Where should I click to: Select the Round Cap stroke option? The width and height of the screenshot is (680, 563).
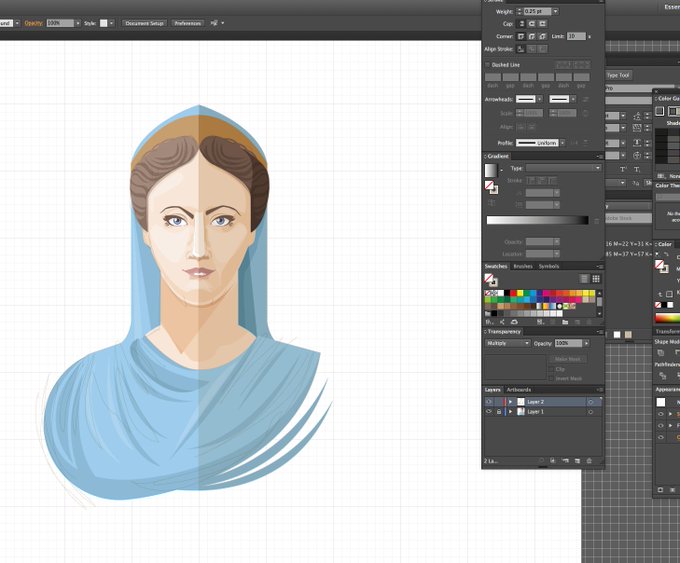tap(532, 24)
